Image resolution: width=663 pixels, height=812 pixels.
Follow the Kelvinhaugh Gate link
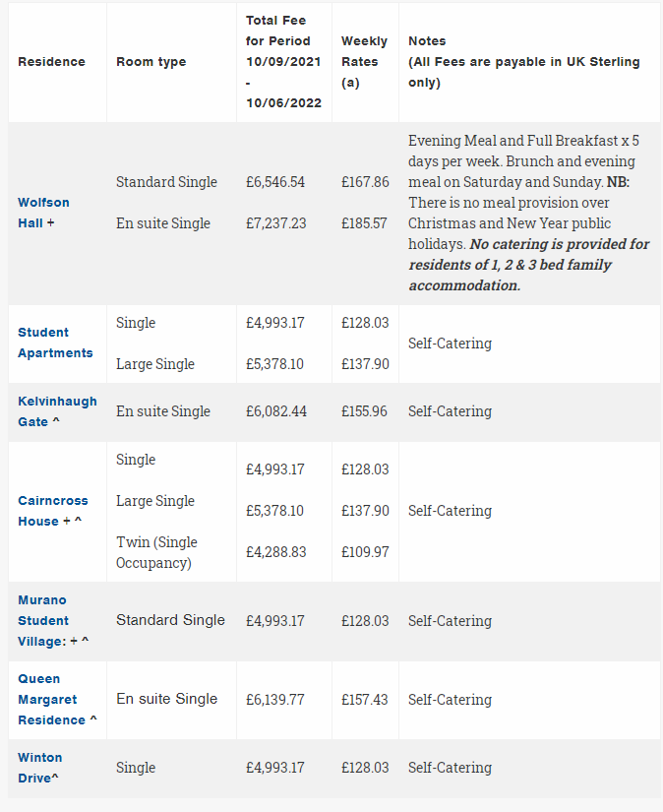(x=57, y=411)
